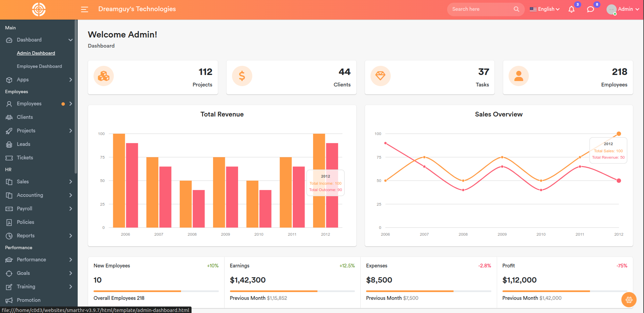Open the notifications bell icon
This screenshot has height=313, width=644.
[571, 9]
